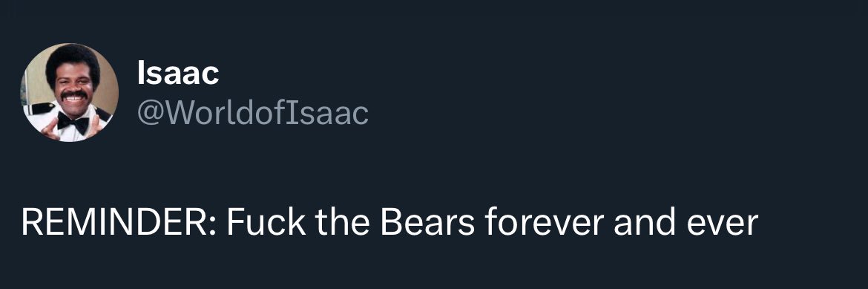Click the word Bears in the tweet

427,222
